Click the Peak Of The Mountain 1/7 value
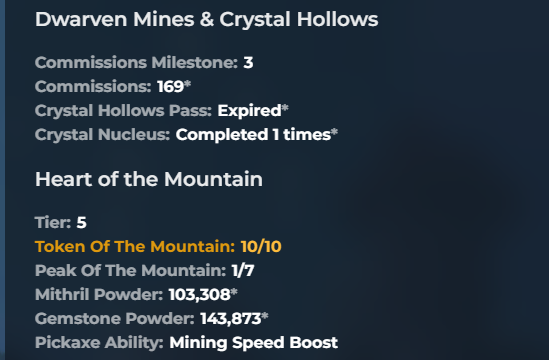This screenshot has height=360, width=549. [243, 271]
